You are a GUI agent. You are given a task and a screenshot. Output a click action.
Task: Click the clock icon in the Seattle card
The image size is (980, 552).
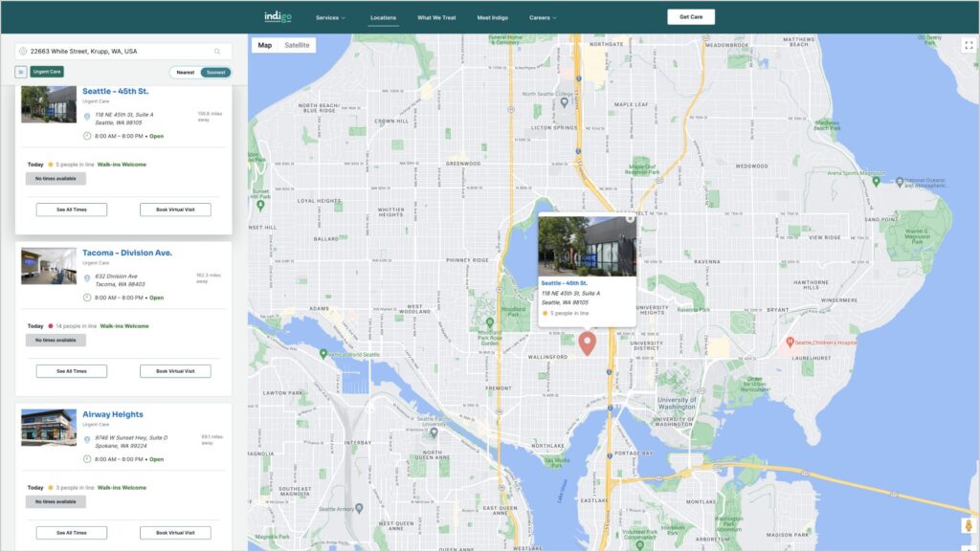point(87,136)
